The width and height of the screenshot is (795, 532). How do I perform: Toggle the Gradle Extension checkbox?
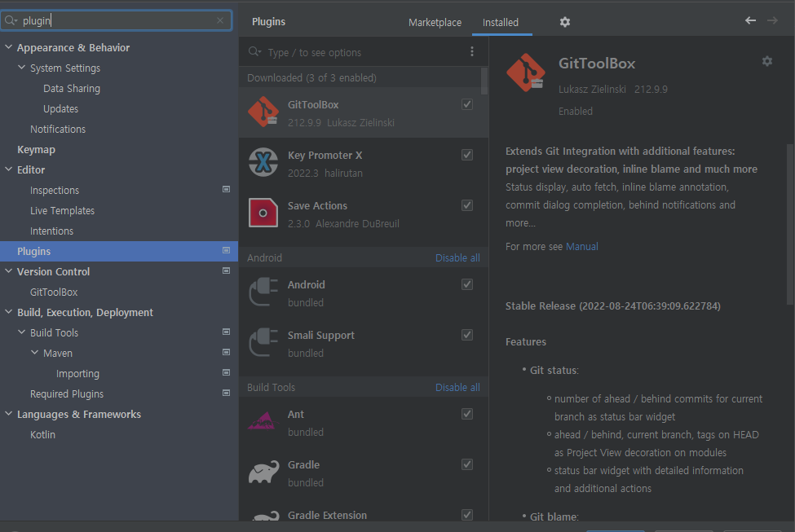pyautogui.click(x=467, y=515)
